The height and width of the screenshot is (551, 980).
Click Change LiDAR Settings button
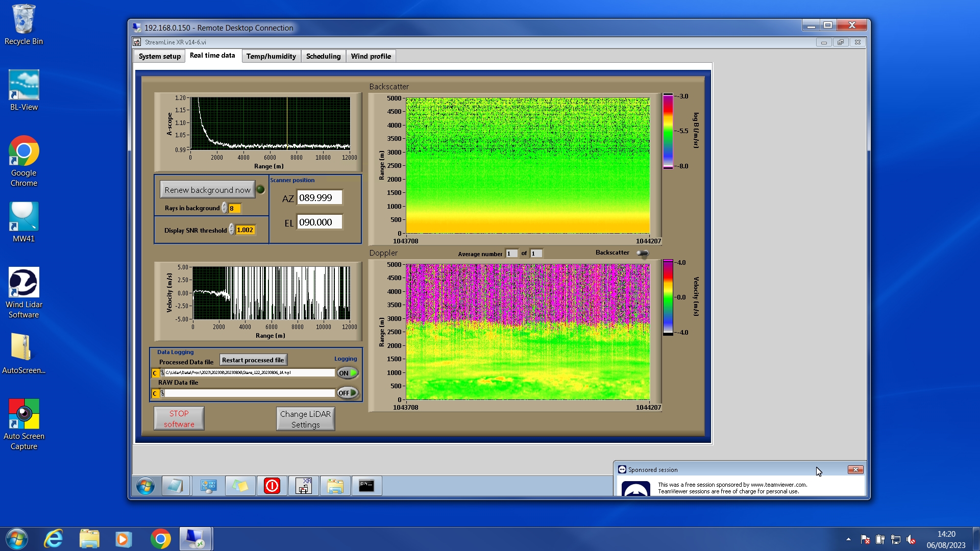tap(305, 419)
